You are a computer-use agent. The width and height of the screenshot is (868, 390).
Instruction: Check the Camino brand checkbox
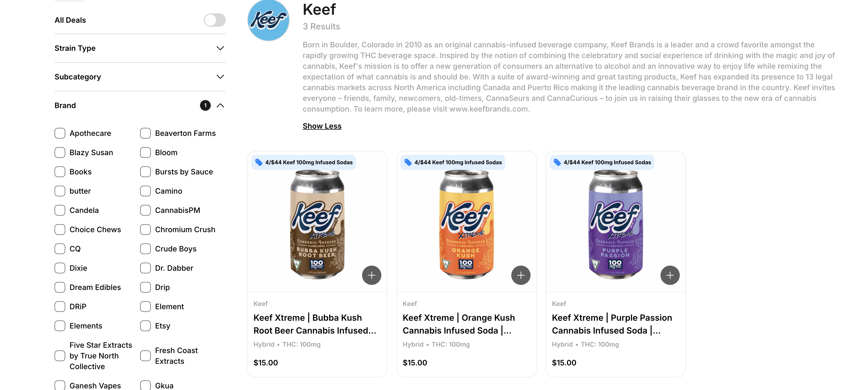[x=145, y=191]
